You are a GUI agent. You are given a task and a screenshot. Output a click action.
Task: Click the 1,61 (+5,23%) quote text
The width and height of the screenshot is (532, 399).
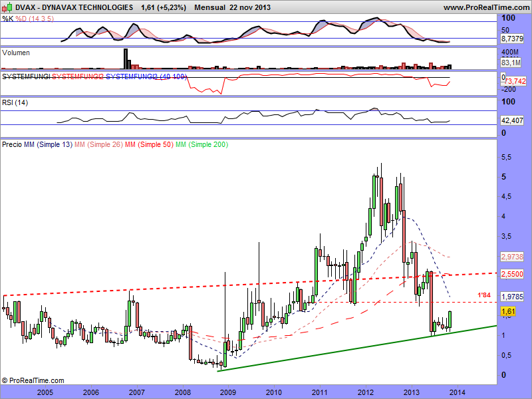[164, 7]
